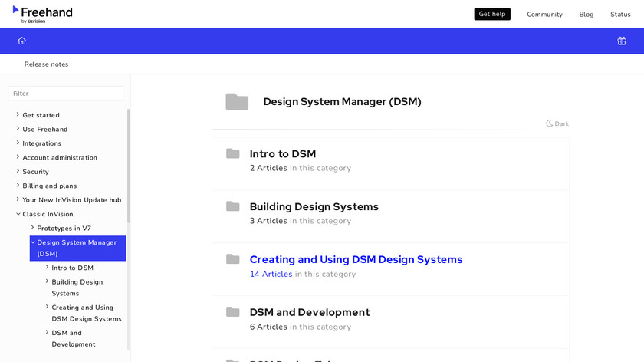Viewport: 644px width, 362px height.
Task: Open the gift box what's new icon
Action: coord(622,41)
